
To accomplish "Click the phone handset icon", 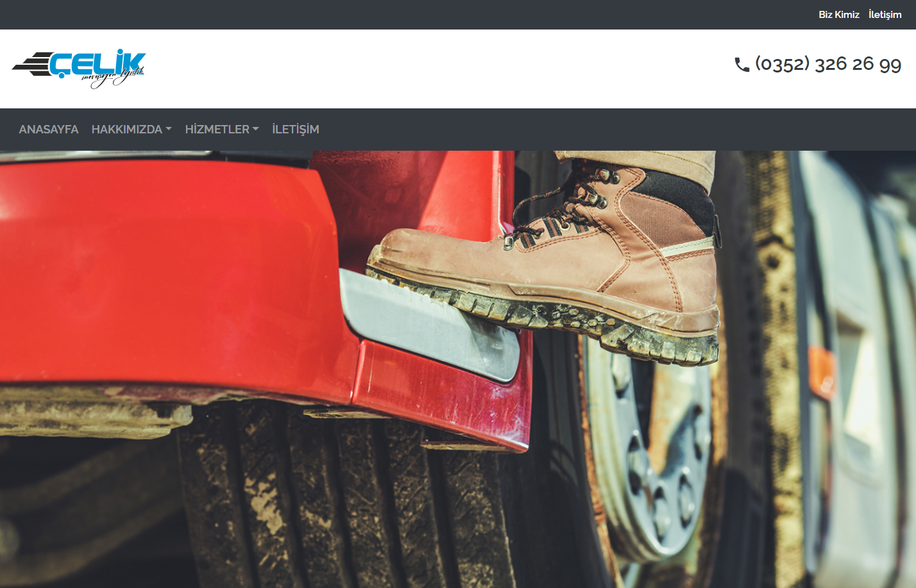I will tap(742, 65).
